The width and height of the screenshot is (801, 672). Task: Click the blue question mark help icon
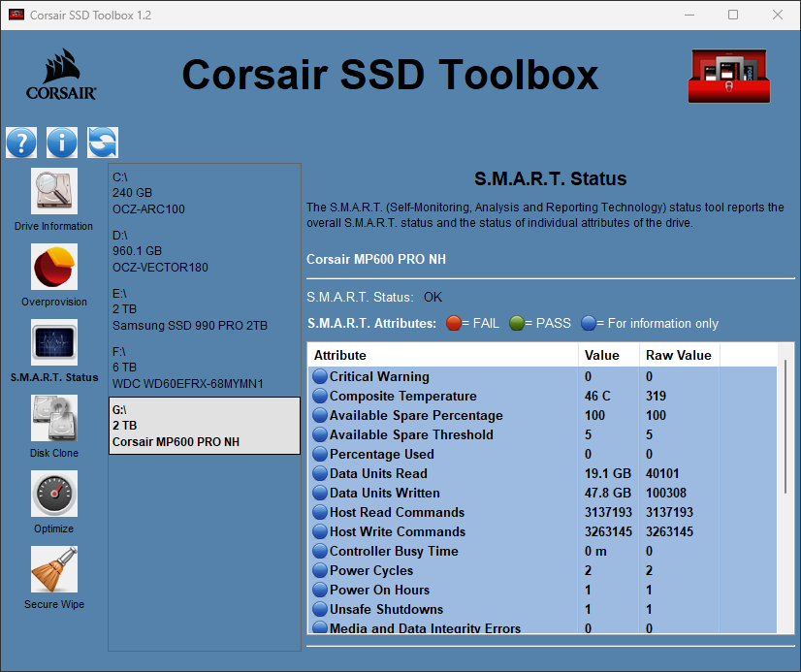point(21,143)
